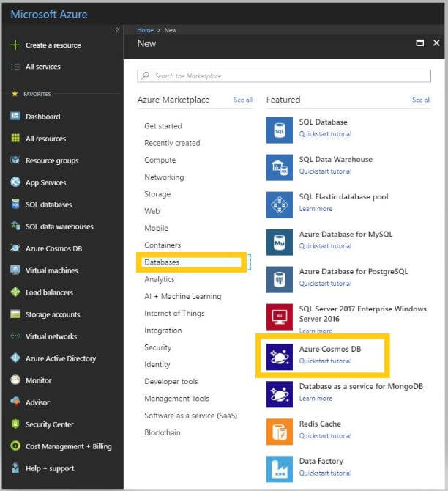Open the All services list icon
The height and width of the screenshot is (491, 448).
[15, 67]
